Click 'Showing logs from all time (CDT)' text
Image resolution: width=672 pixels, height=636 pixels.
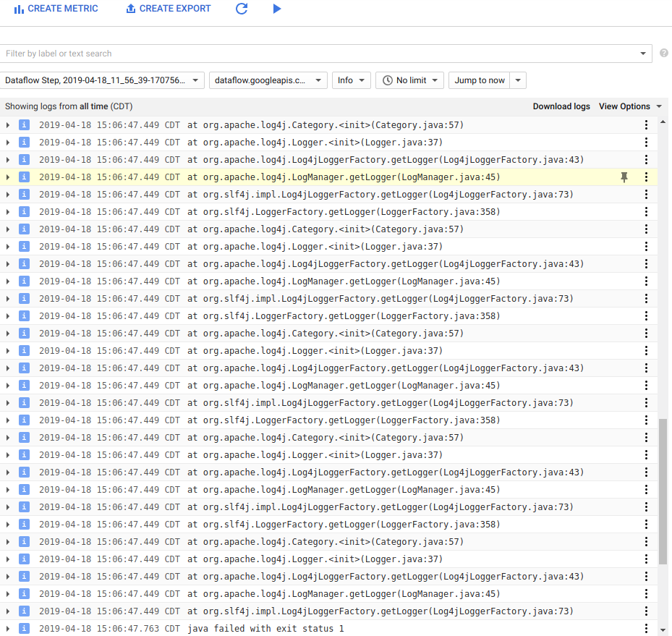point(69,106)
